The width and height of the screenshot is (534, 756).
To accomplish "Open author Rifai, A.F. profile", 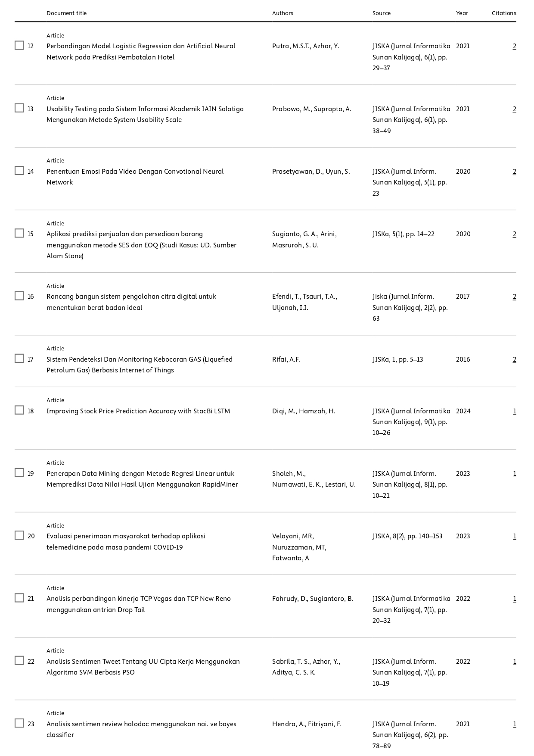I will point(286,359).
